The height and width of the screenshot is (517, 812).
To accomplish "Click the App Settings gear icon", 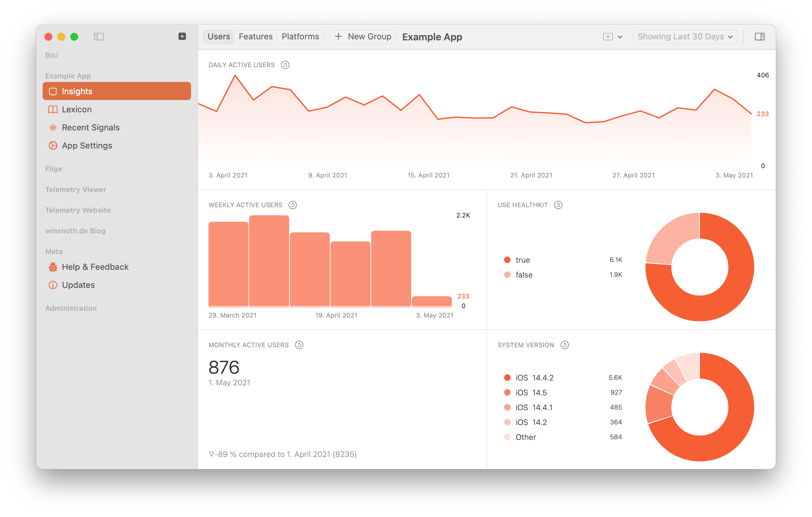I will (53, 146).
